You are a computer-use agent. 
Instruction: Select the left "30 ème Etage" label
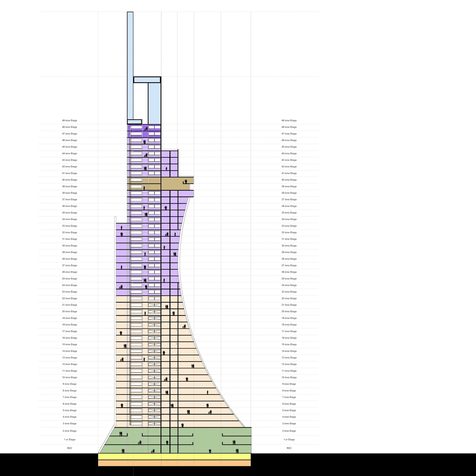pos(70,246)
